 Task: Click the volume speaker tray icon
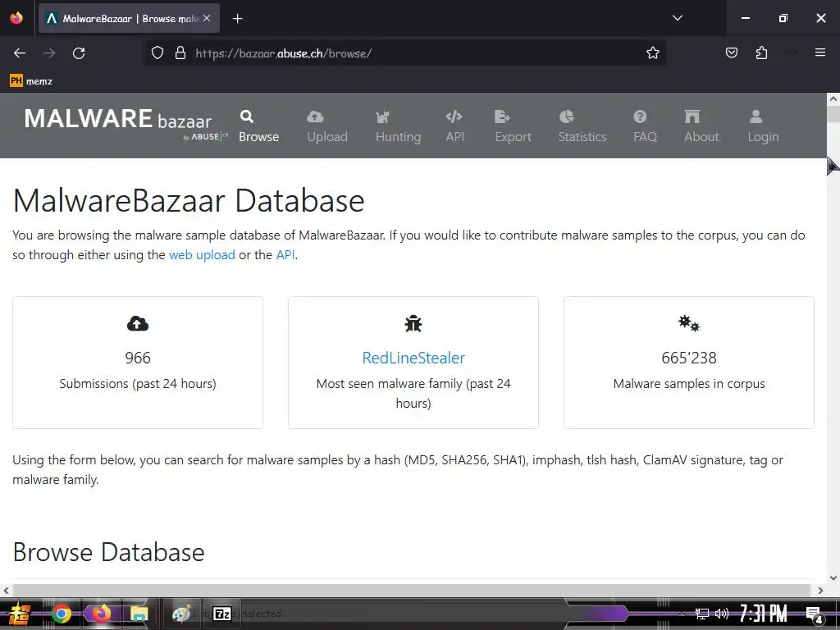click(722, 614)
